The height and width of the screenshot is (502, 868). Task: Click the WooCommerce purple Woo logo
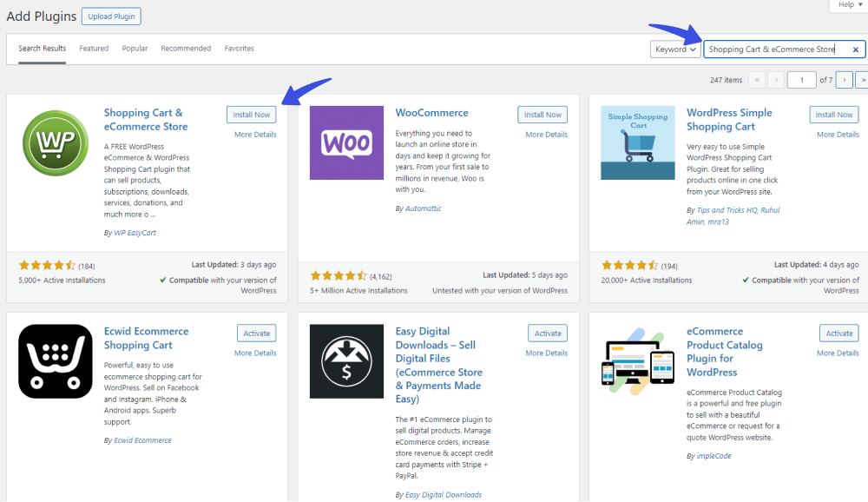tap(346, 143)
